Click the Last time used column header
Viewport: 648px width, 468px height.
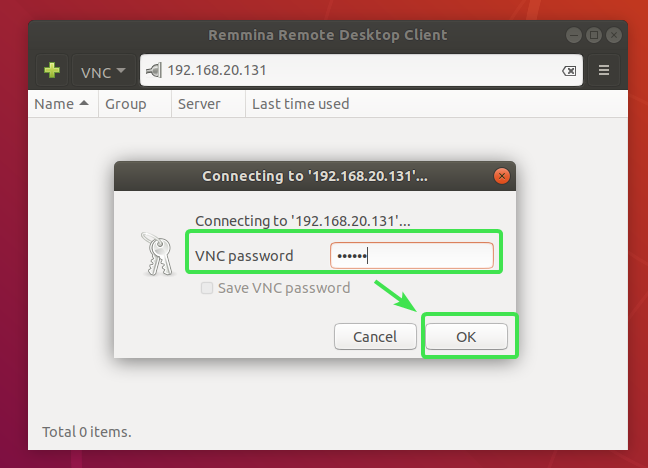(x=300, y=104)
